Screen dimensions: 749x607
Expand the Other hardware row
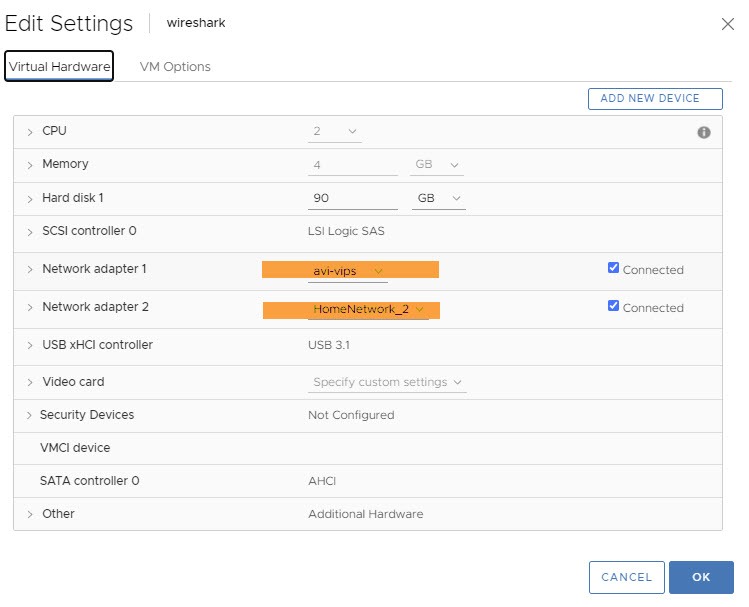click(30, 514)
